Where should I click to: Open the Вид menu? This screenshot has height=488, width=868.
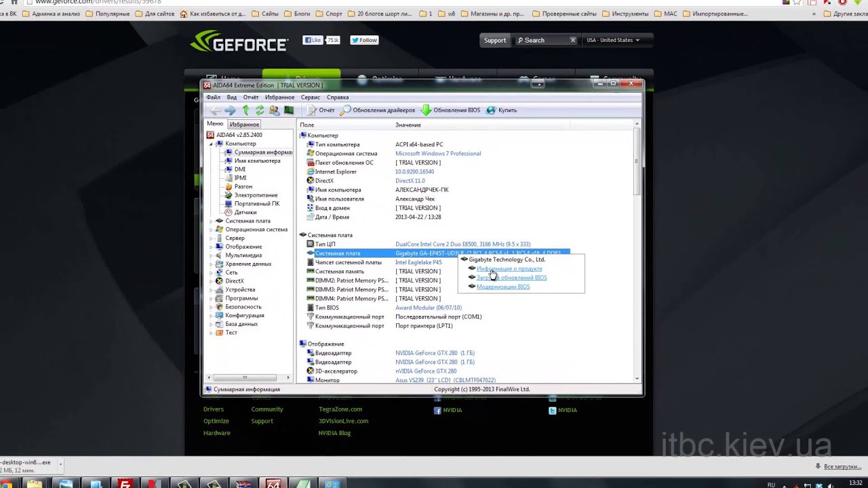click(x=232, y=97)
